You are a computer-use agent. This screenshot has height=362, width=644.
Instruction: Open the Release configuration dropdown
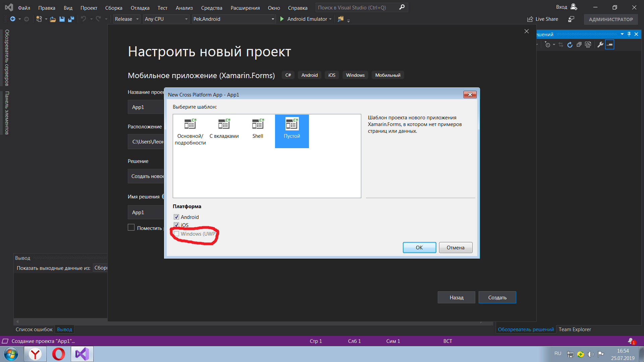126,19
